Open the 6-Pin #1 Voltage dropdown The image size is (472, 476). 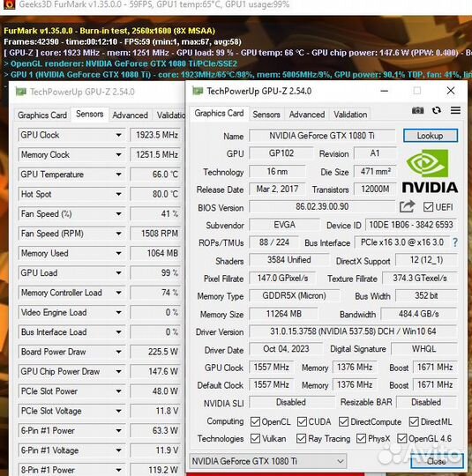[119, 450]
